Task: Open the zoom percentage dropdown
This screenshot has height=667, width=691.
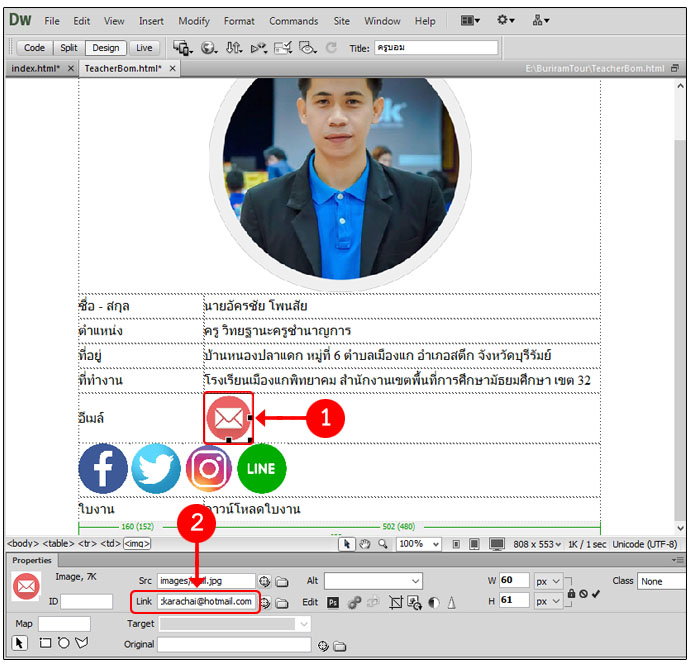Action: click(418, 544)
